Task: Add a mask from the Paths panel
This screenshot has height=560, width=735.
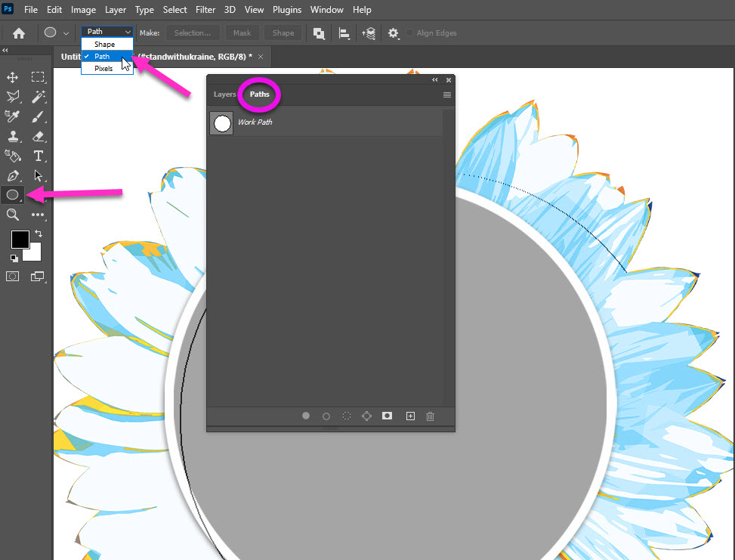Action: coord(387,416)
